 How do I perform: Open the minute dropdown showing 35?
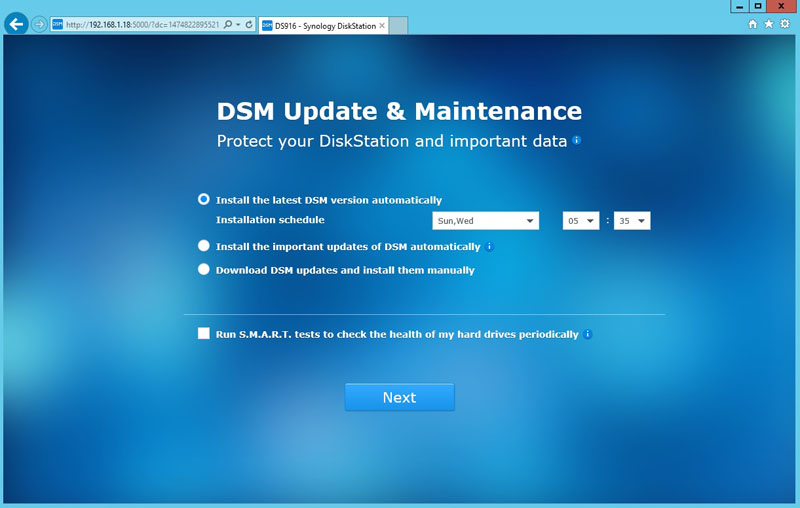tap(632, 221)
